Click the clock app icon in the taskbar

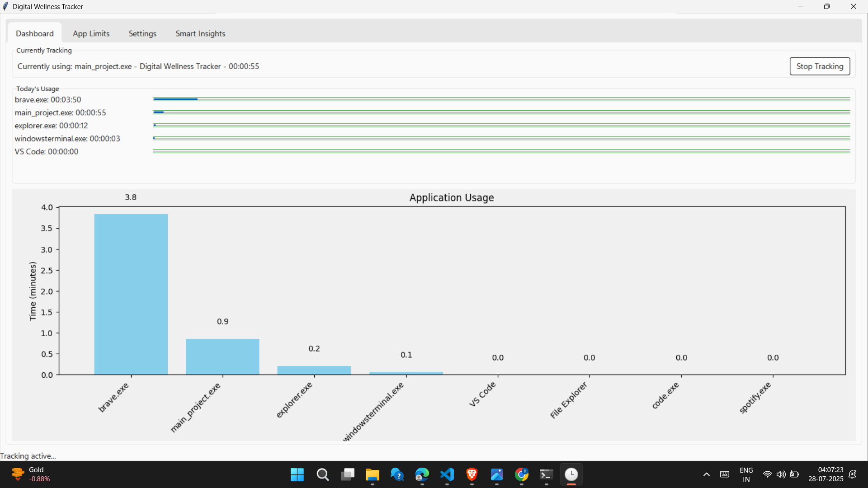coord(571,474)
